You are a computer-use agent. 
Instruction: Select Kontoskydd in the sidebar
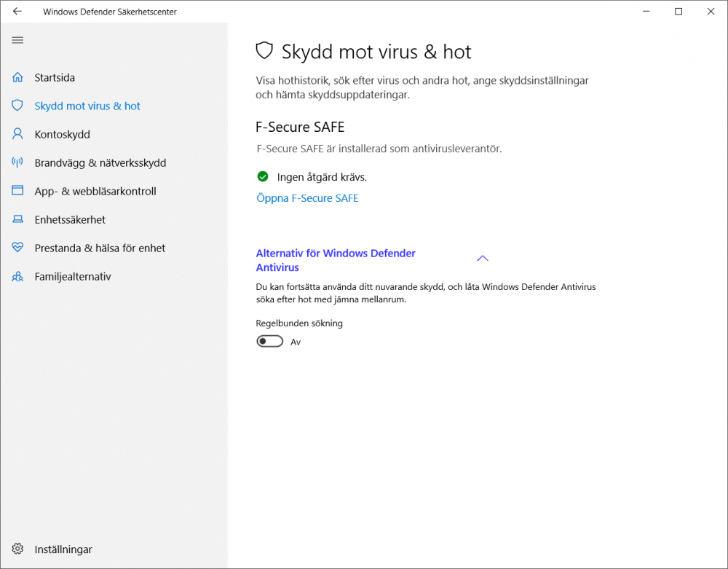62,134
